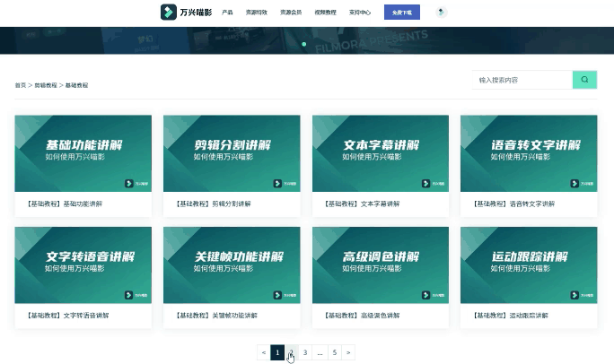The width and height of the screenshot is (614, 364).
Task: Go to 首页 in the breadcrumb
Action: point(21,85)
